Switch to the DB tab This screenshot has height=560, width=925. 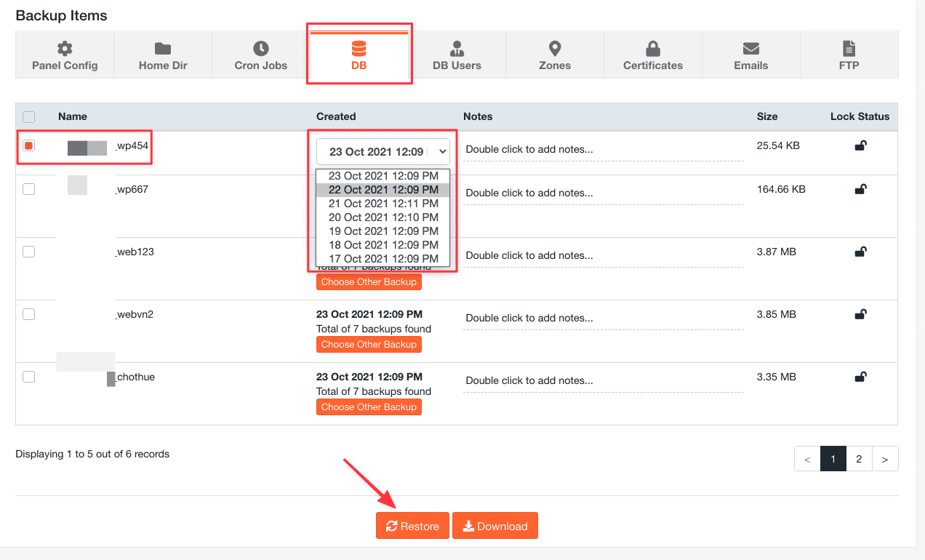[359, 55]
